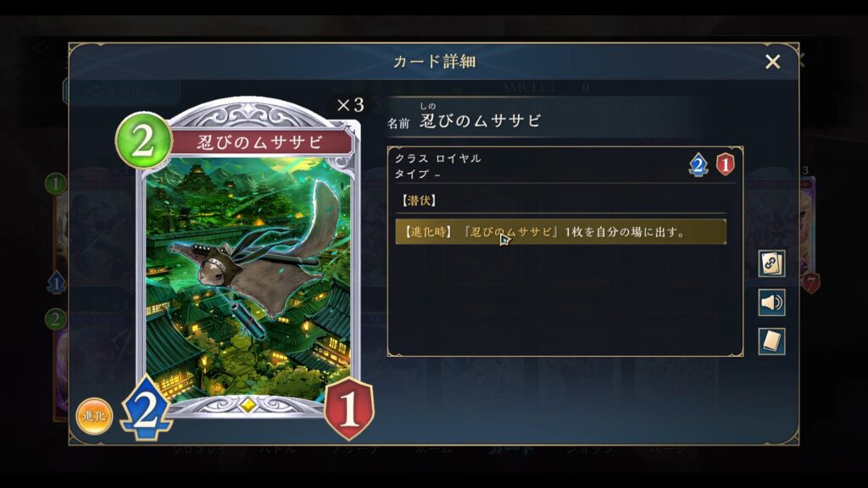Image resolution: width=868 pixels, height=488 pixels.
Task: Click the green cost 2 orb
Action: (x=143, y=141)
